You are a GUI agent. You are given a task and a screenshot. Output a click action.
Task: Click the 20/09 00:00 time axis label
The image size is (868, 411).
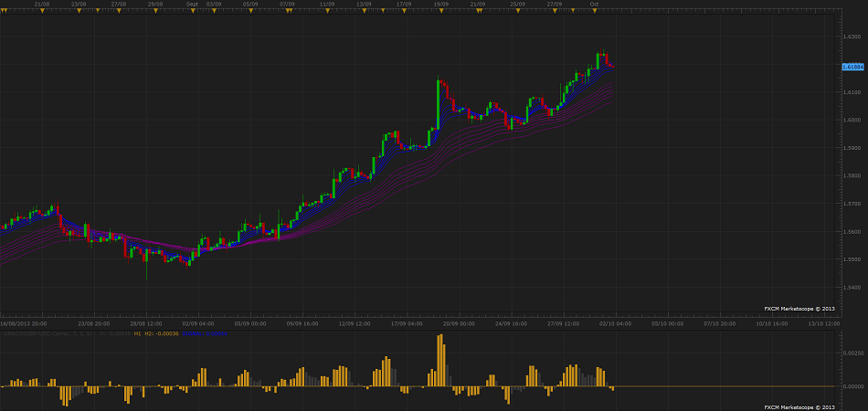click(x=460, y=322)
